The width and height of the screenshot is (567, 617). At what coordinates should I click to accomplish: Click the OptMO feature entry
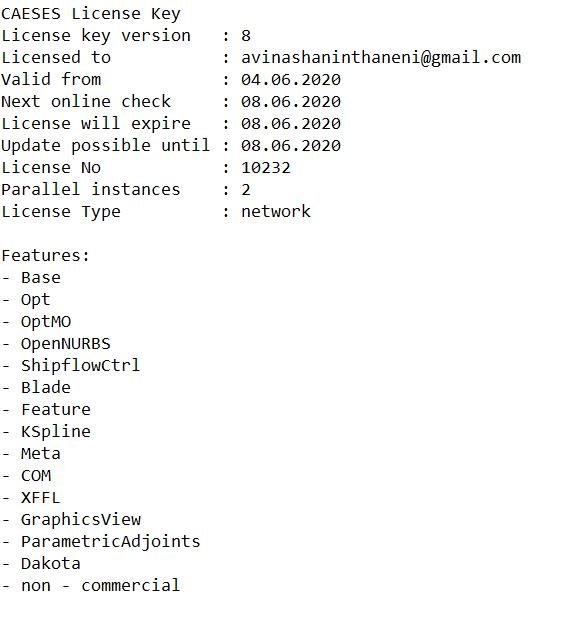46,322
